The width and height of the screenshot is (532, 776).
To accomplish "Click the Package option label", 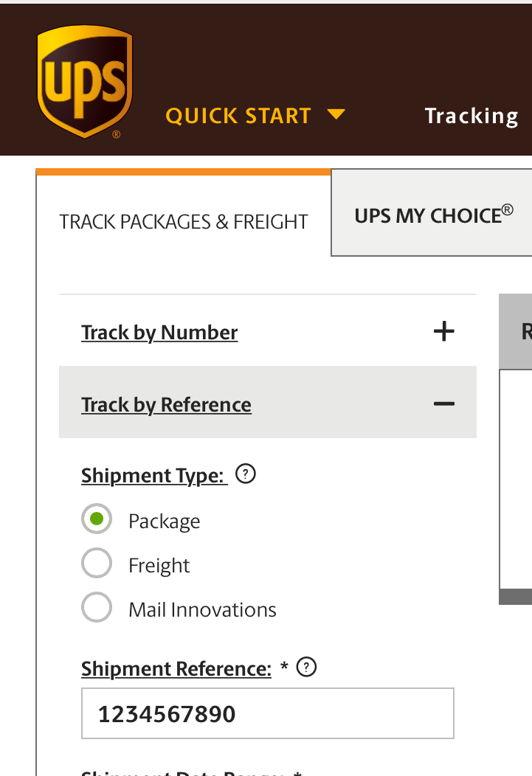I will tap(165, 522).
